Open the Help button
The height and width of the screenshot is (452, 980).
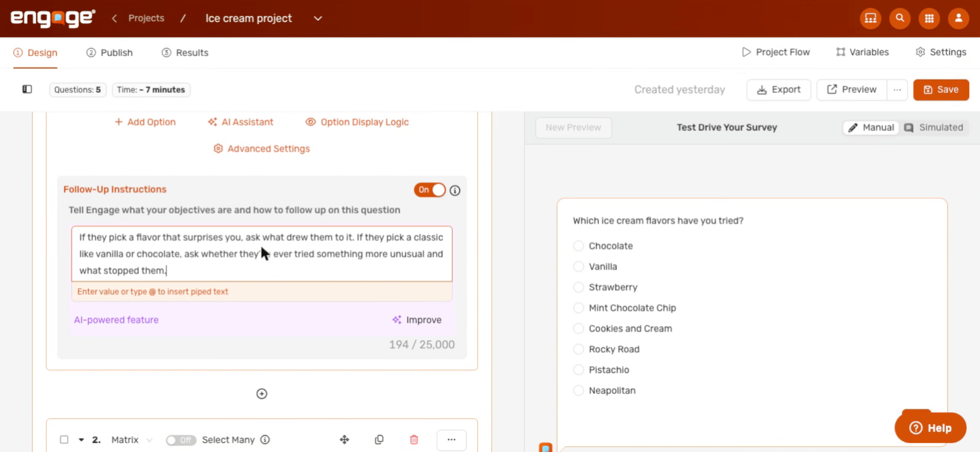[x=930, y=428]
